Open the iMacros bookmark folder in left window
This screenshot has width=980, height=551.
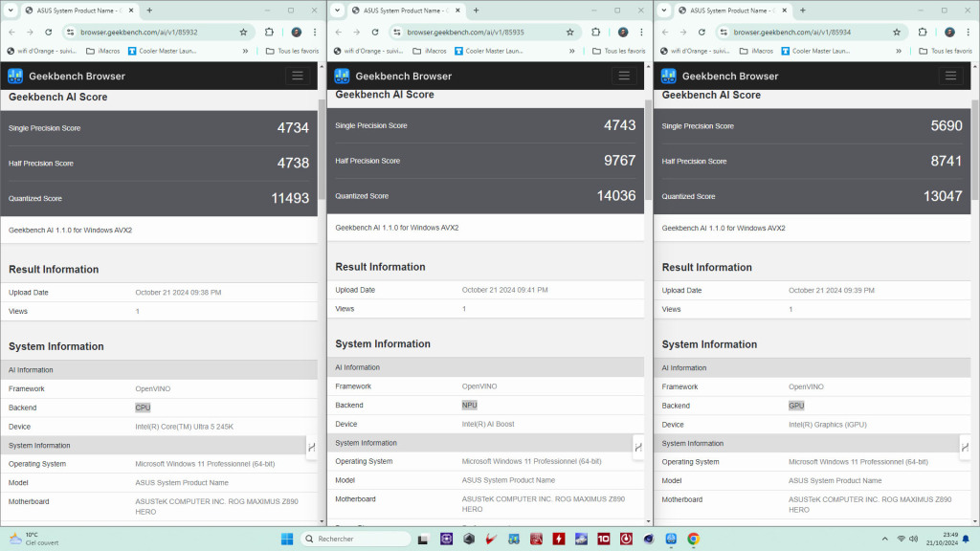tap(103, 52)
